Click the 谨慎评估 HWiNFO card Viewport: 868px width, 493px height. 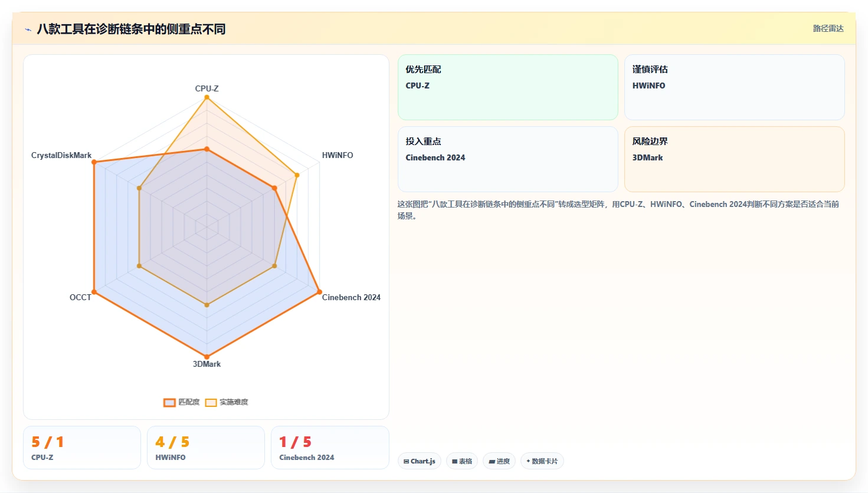[x=735, y=87]
